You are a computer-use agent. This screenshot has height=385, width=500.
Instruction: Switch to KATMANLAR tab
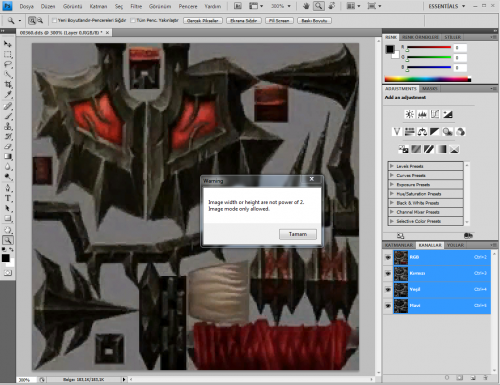tap(399, 245)
